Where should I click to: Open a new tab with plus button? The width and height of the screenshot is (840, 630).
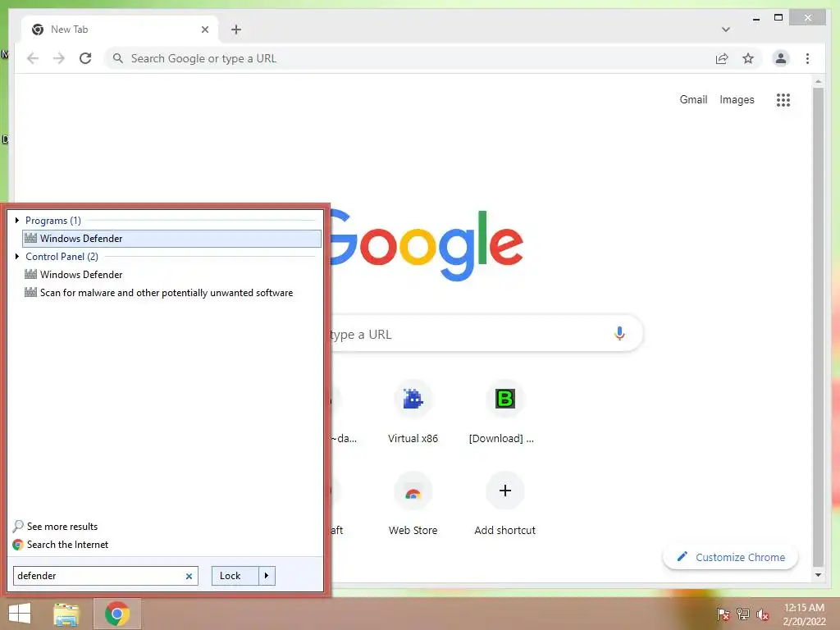coord(236,30)
